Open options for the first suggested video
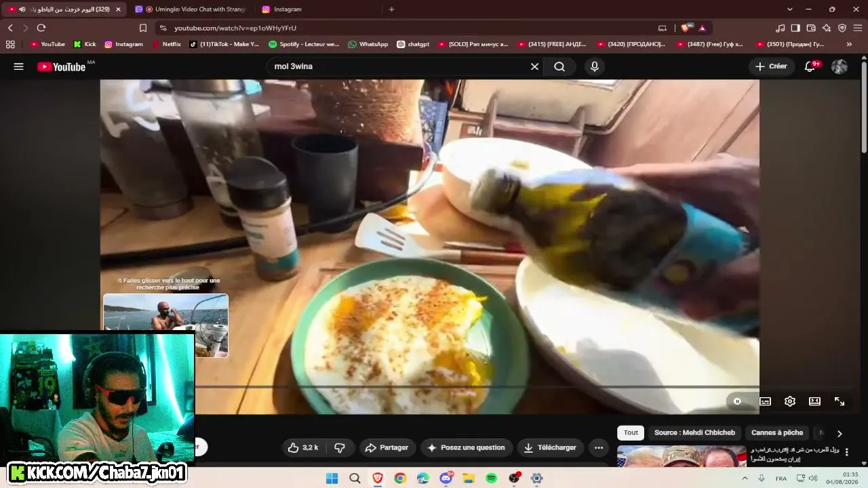This screenshot has width=868, height=488. (846, 452)
